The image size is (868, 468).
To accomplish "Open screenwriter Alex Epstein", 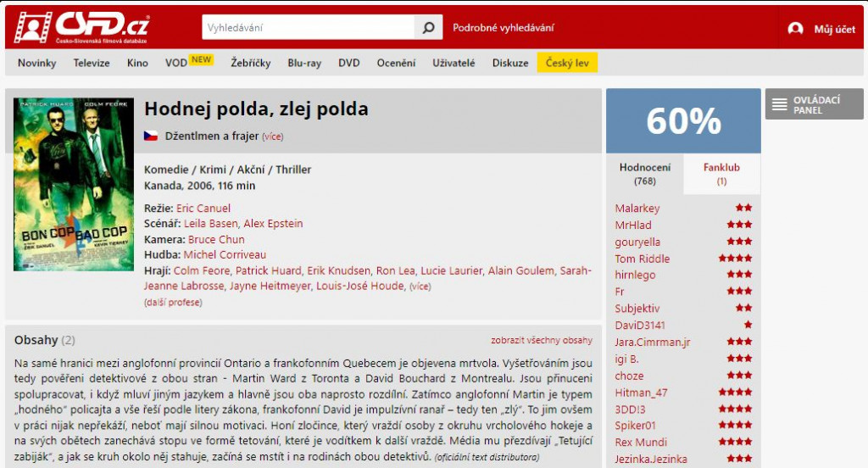I will coord(274,223).
